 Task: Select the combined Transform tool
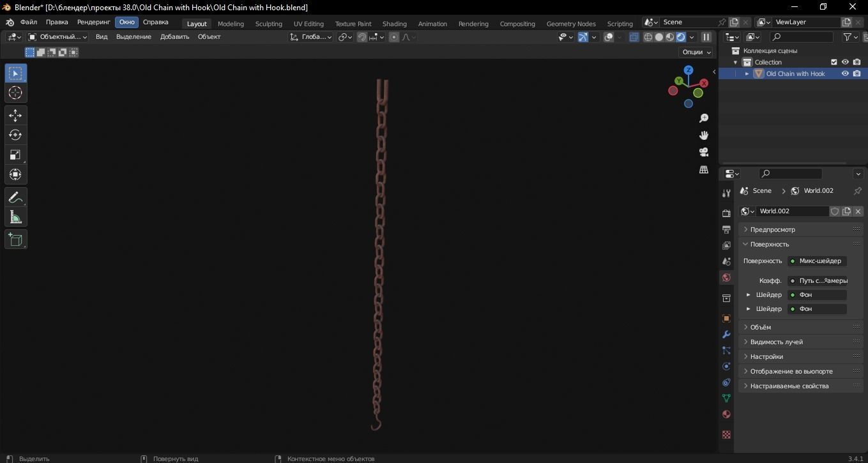[15, 175]
